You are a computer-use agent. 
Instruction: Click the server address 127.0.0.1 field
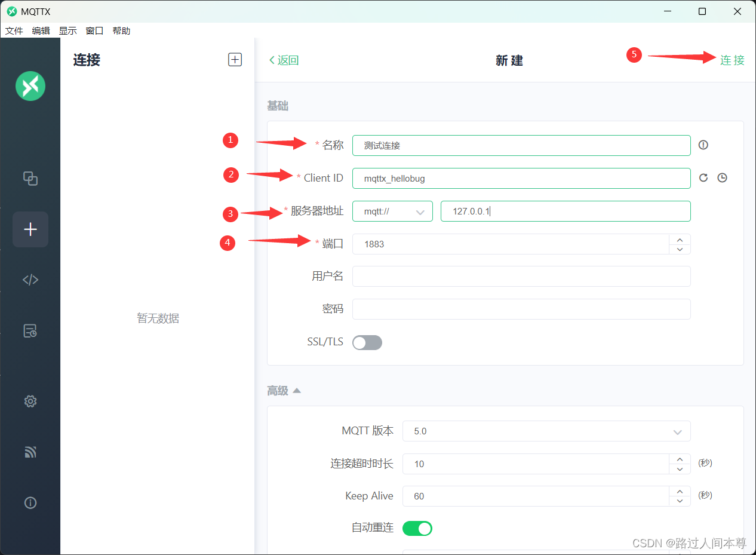pyautogui.click(x=566, y=211)
